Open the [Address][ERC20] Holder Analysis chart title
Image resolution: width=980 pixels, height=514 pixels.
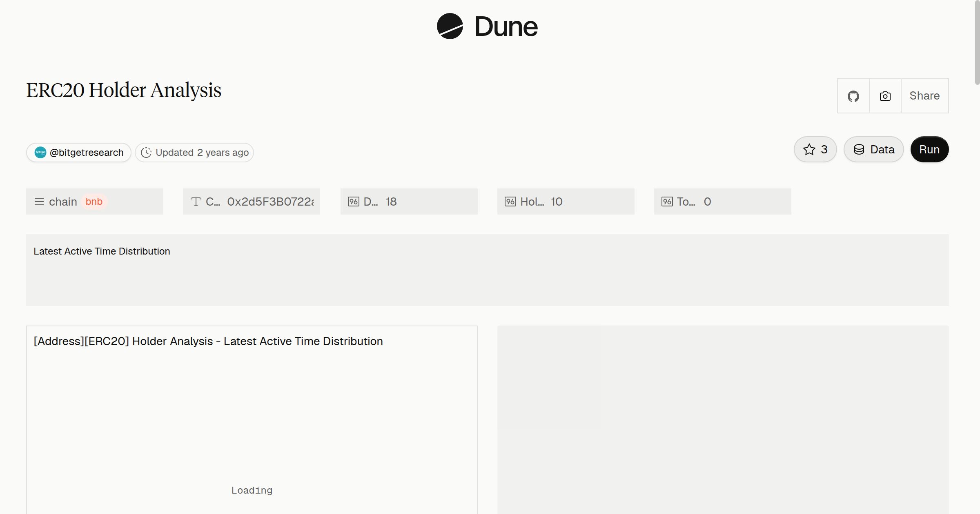pos(208,341)
